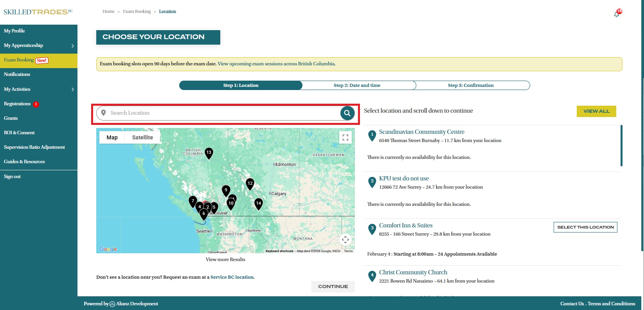This screenshot has height=310, width=644.
Task: Open Step 2: Date and time
Action: pos(357,85)
